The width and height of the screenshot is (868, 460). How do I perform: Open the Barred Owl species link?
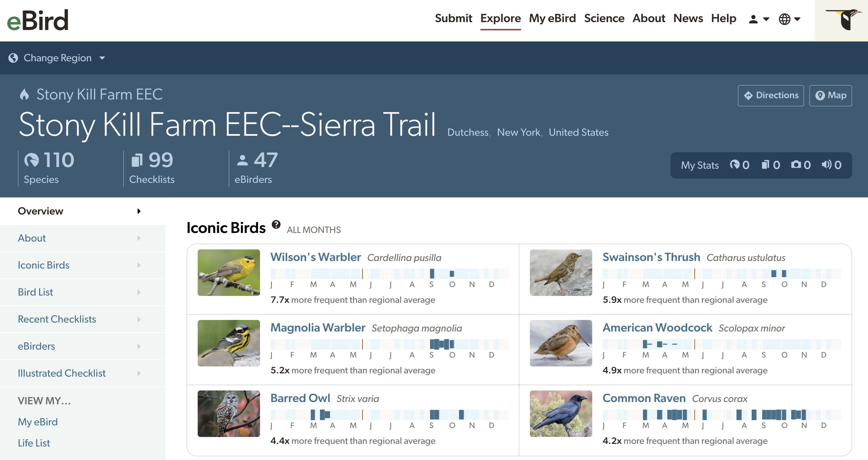300,398
